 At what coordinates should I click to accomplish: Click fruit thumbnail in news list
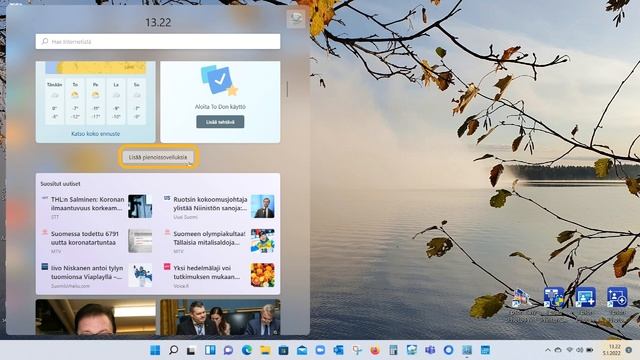point(262,275)
